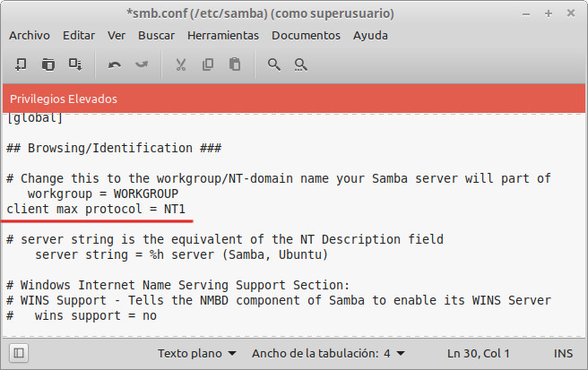Toggle the INS insert mode indicator

[x=563, y=354]
